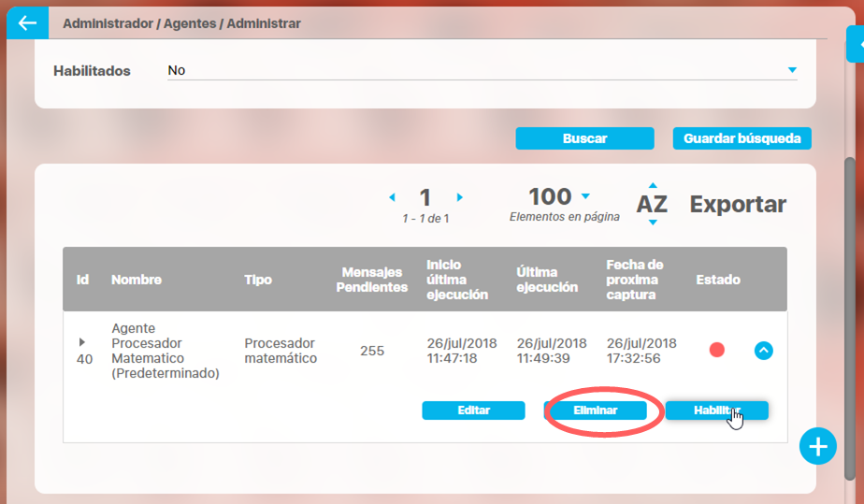Click the Habilitar button
This screenshot has width=864, height=504.
pos(716,410)
